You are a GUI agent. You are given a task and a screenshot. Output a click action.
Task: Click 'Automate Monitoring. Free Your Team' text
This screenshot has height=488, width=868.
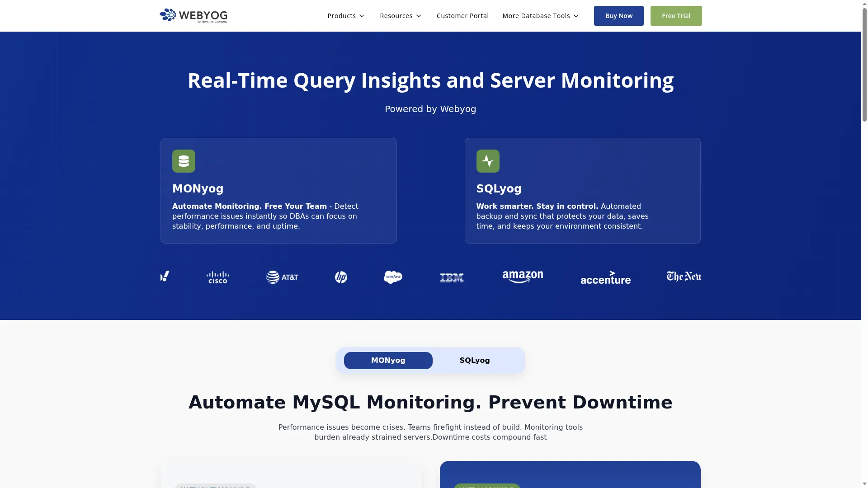point(250,206)
